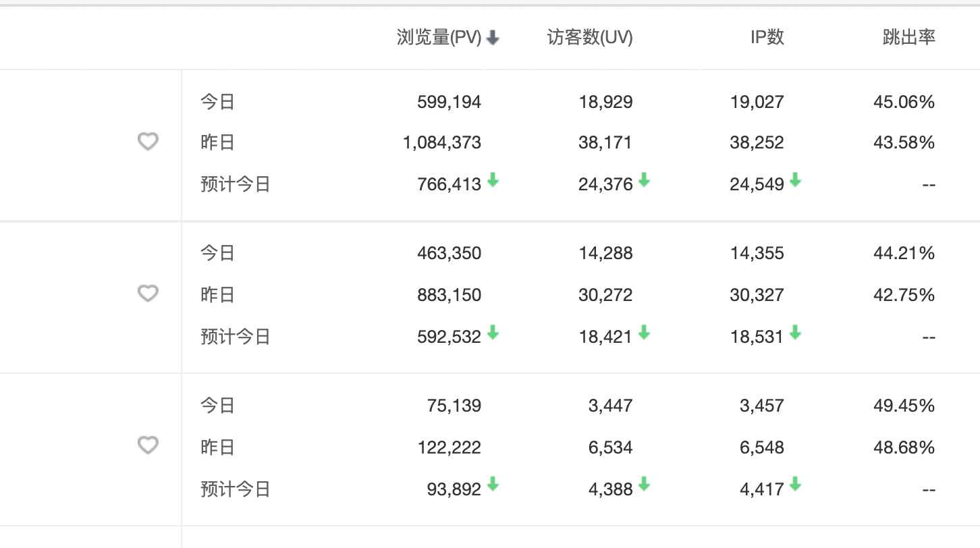Screen dimensions: 980x548
Task: Toggle the favorite heart on the second row
Action: click(147, 294)
